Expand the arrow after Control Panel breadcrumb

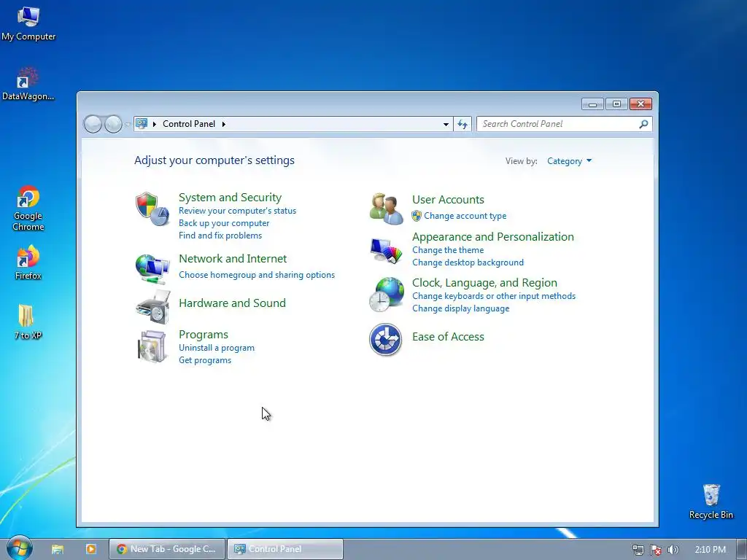pos(223,124)
